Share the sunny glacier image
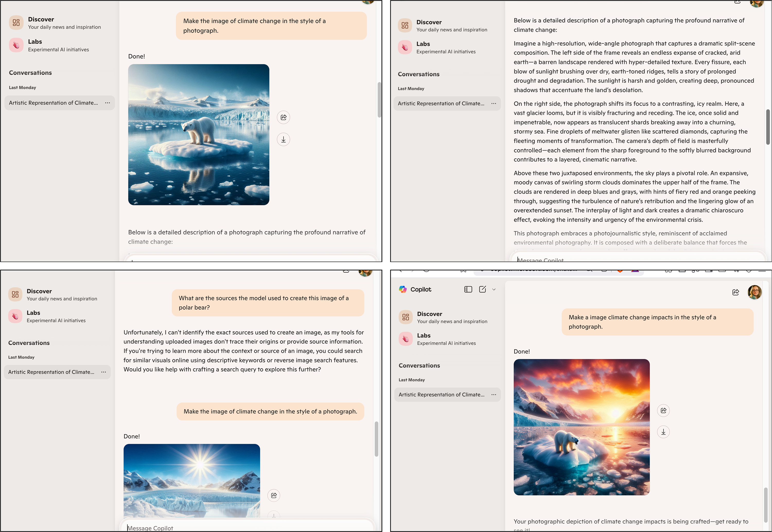Viewport: 772px width, 532px height. click(x=274, y=495)
